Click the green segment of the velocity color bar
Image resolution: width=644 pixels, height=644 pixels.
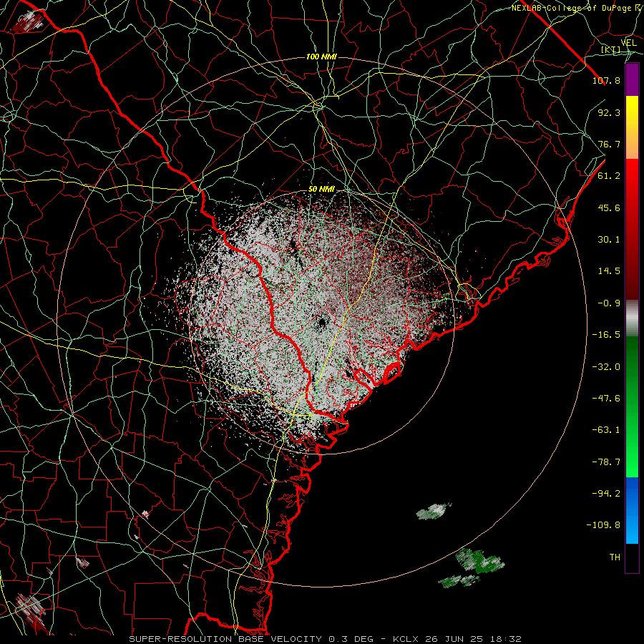click(x=632, y=406)
